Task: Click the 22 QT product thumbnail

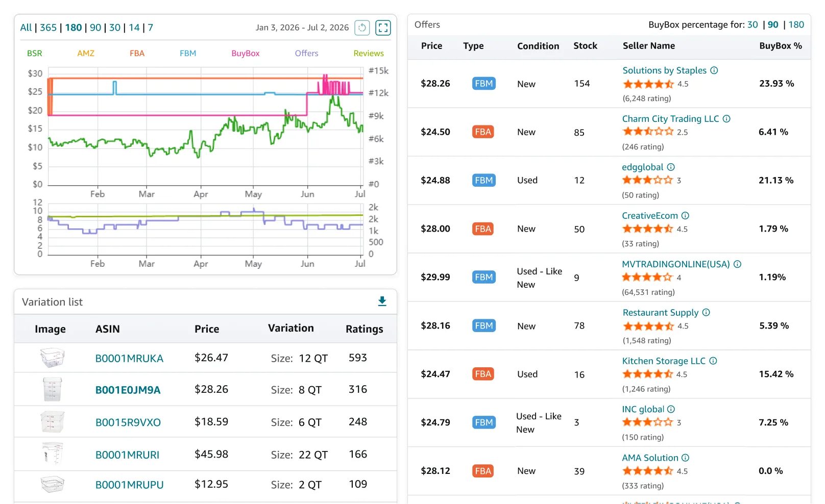Action: coord(52,453)
